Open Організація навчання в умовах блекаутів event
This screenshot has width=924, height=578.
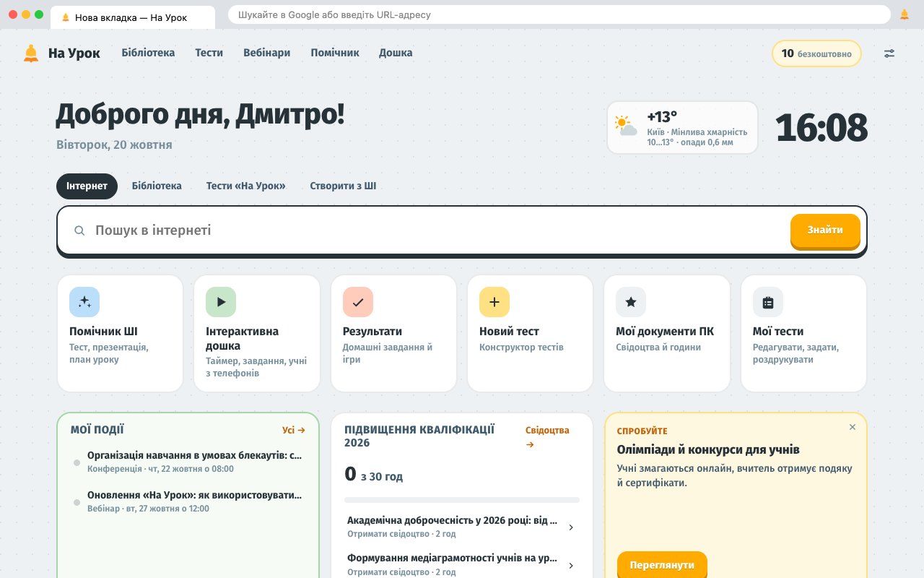click(x=188, y=462)
